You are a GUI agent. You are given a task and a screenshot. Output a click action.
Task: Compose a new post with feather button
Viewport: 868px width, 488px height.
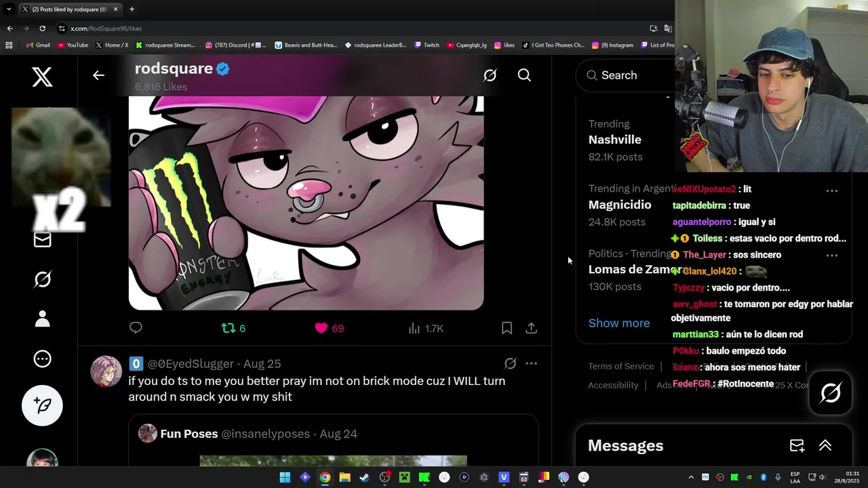pos(42,405)
